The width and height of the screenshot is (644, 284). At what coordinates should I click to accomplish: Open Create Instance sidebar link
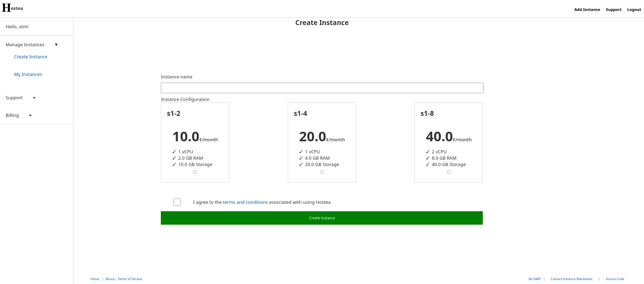pos(31,57)
